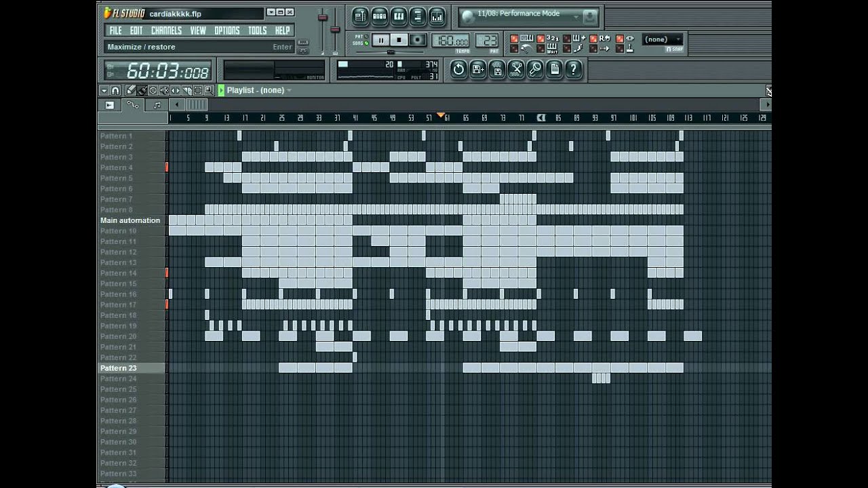Toggle the metronome
868x488 pixels.
click(520, 49)
